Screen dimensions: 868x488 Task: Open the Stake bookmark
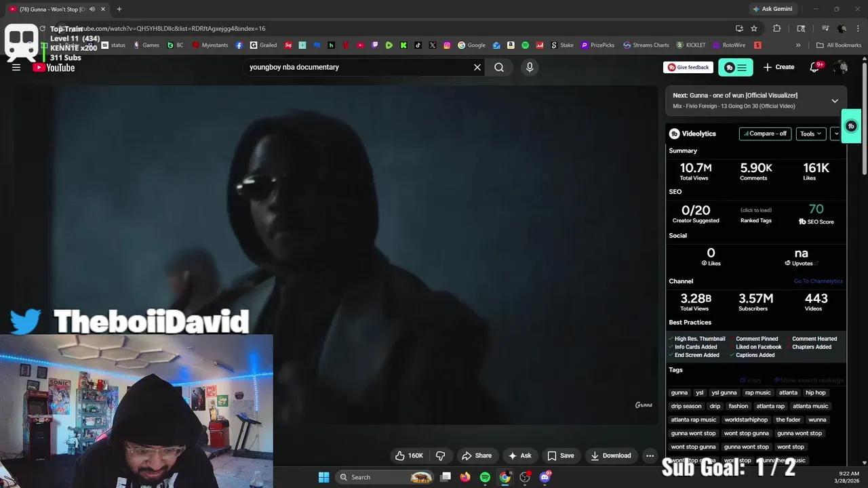[562, 45]
